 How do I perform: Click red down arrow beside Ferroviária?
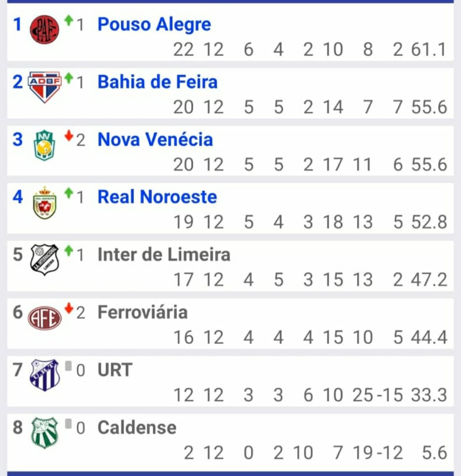pyautogui.click(x=69, y=308)
